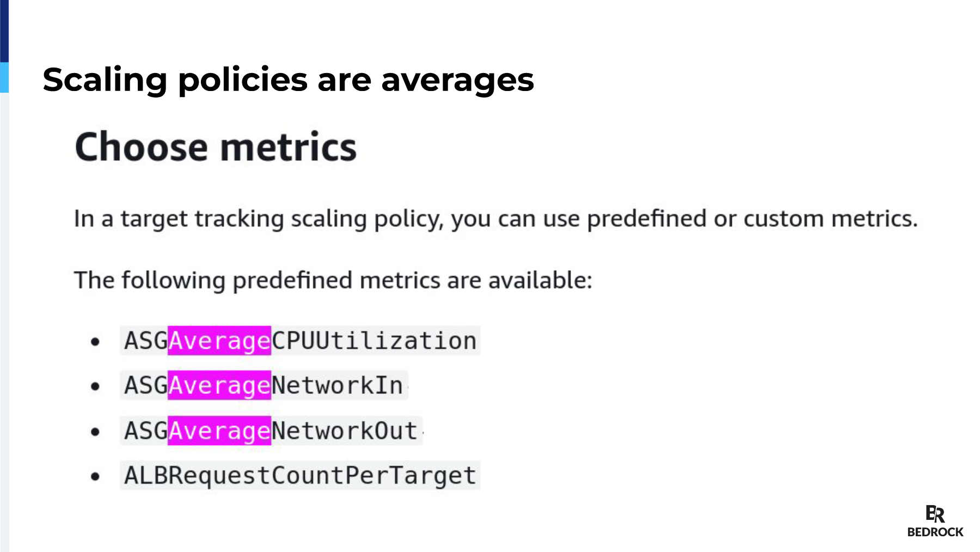
Task: Click the Bedrock logo icon
Action: (935, 514)
